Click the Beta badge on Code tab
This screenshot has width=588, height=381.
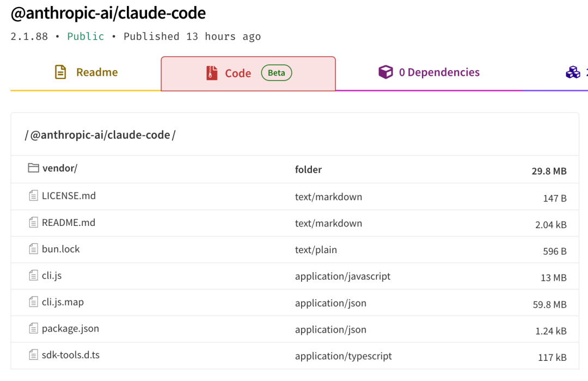tap(277, 73)
